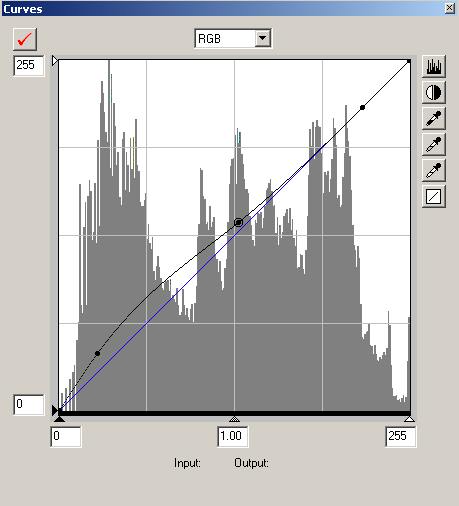Close the Curves dialog
Image resolution: width=459 pixels, height=506 pixels.
tap(449, 8)
